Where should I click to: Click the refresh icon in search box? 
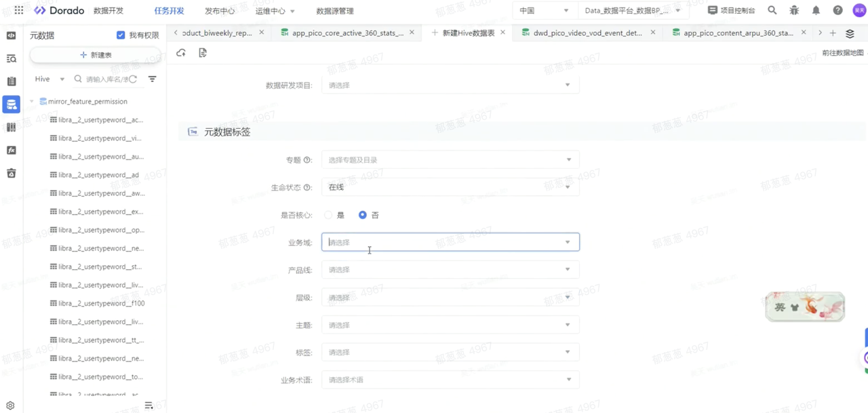pyautogui.click(x=133, y=79)
